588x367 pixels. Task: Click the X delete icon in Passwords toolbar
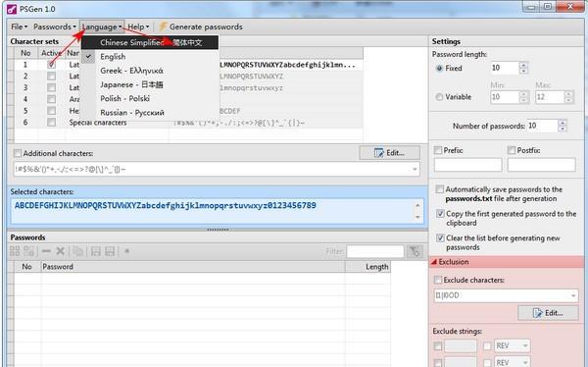[x=60, y=251]
